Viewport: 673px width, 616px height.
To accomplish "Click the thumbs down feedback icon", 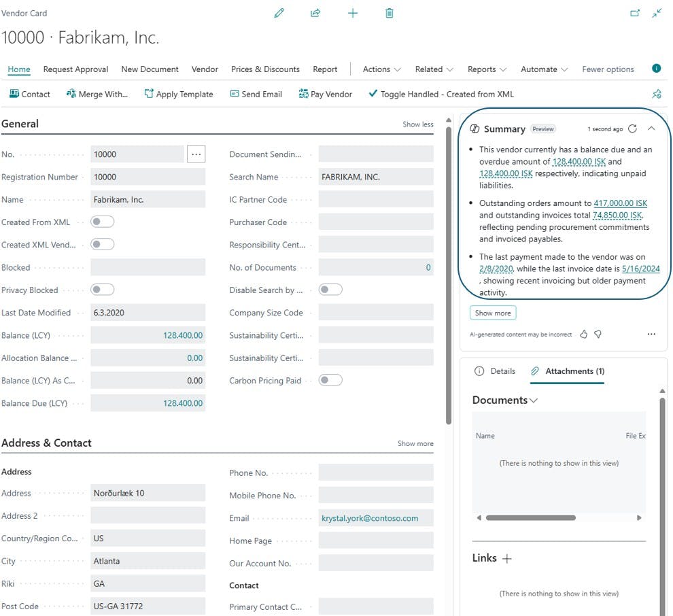I will (x=598, y=334).
